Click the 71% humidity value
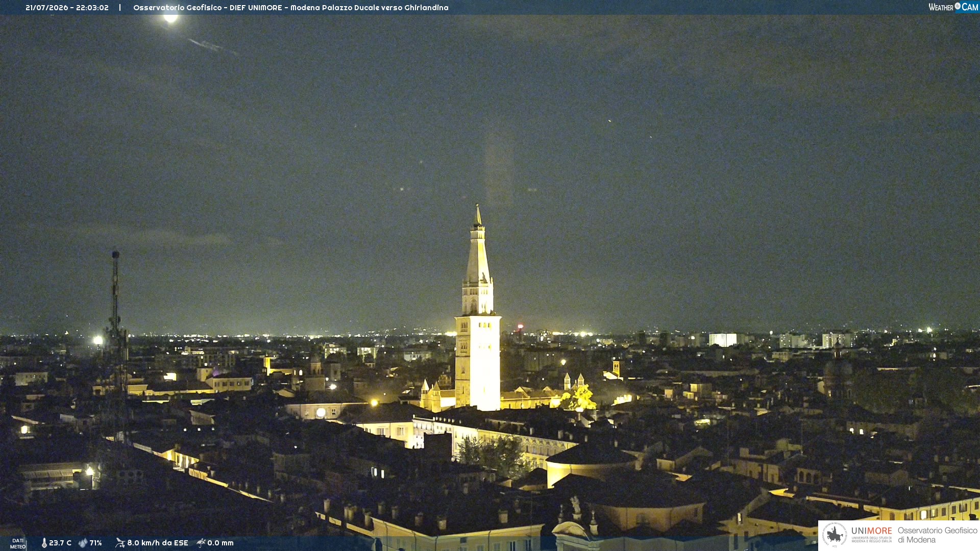The image size is (980, 551). coord(95,543)
